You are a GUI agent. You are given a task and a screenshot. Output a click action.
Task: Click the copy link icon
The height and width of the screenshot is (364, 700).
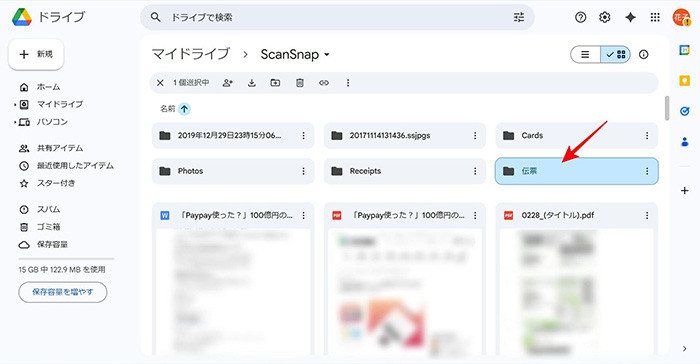pyautogui.click(x=324, y=83)
